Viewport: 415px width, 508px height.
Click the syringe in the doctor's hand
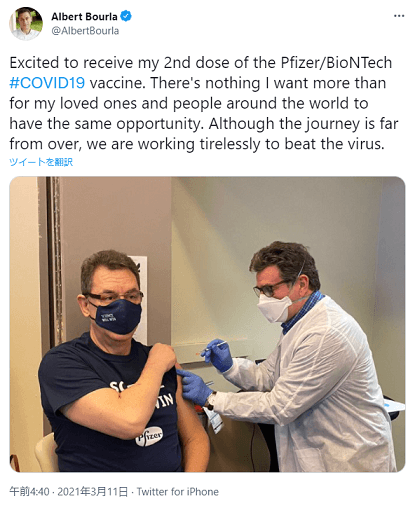213,347
